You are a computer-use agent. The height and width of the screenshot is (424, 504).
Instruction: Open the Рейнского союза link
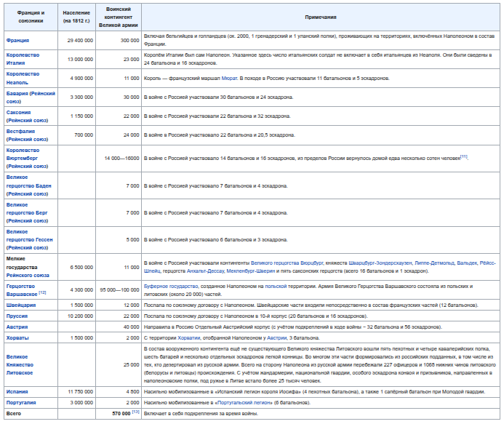coord(28,276)
